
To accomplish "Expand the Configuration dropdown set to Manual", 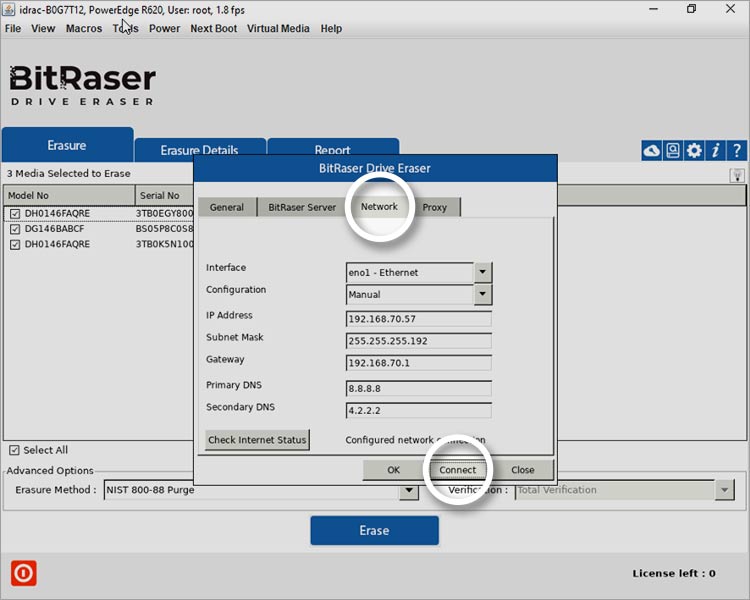I will (483, 294).
